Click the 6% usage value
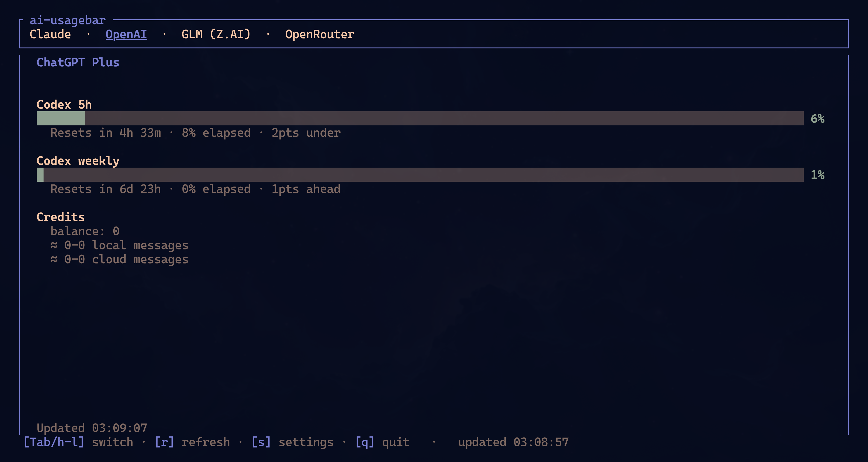868x462 pixels. pyautogui.click(x=818, y=119)
